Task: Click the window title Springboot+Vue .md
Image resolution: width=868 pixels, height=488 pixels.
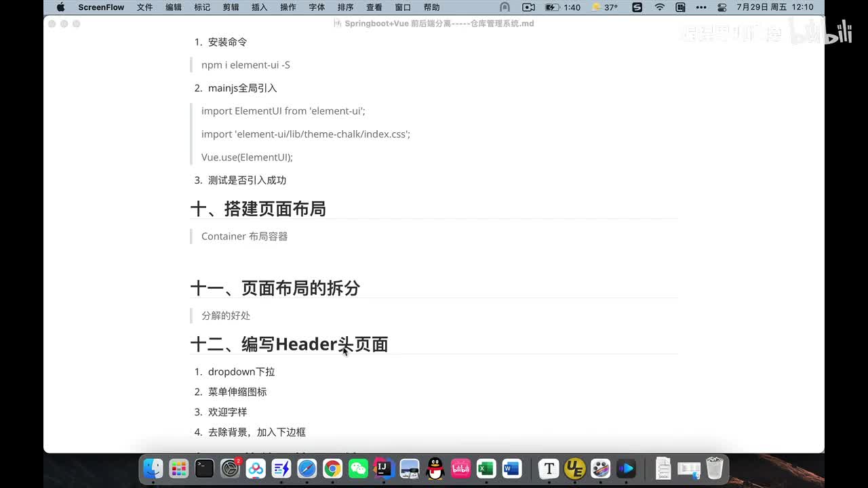Action: point(434,23)
